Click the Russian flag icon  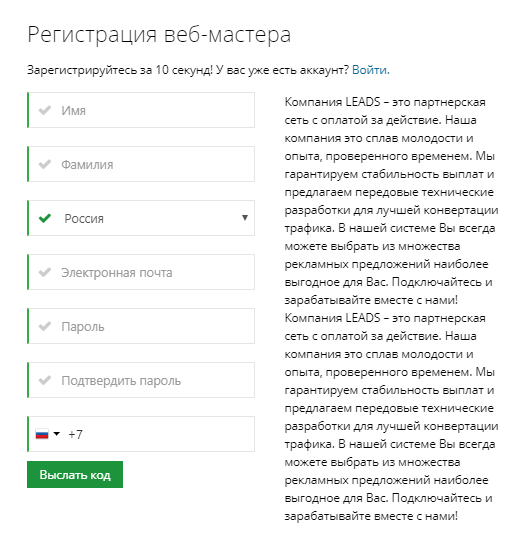pos(42,434)
